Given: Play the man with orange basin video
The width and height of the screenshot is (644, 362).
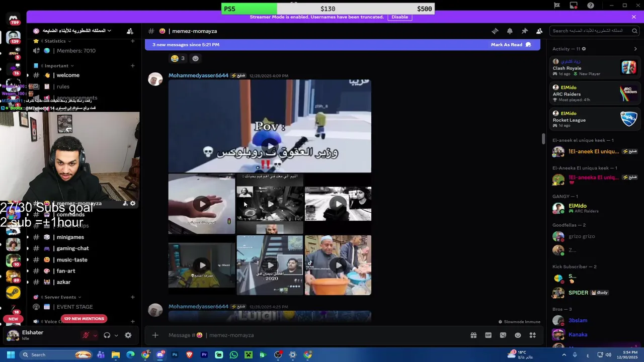Looking at the screenshot, I should (338, 265).
